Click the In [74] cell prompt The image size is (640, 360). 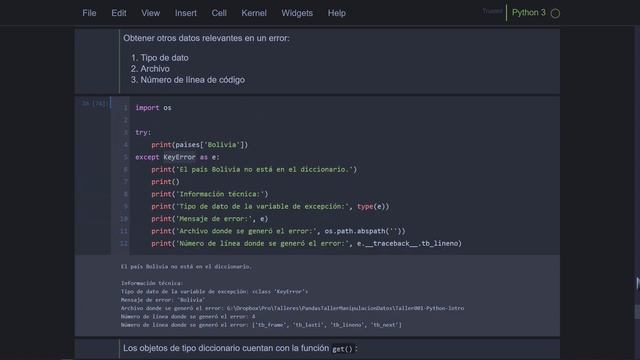point(94,104)
